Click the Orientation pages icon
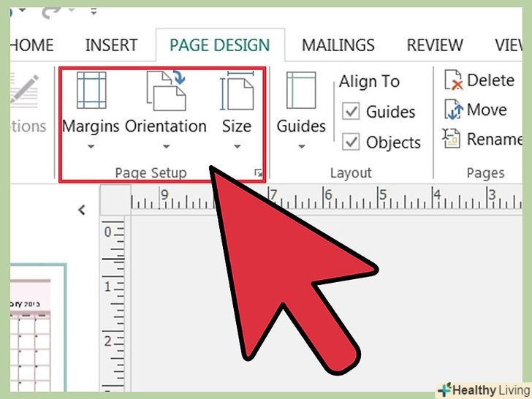The width and height of the screenshot is (532, 399). coord(167,91)
